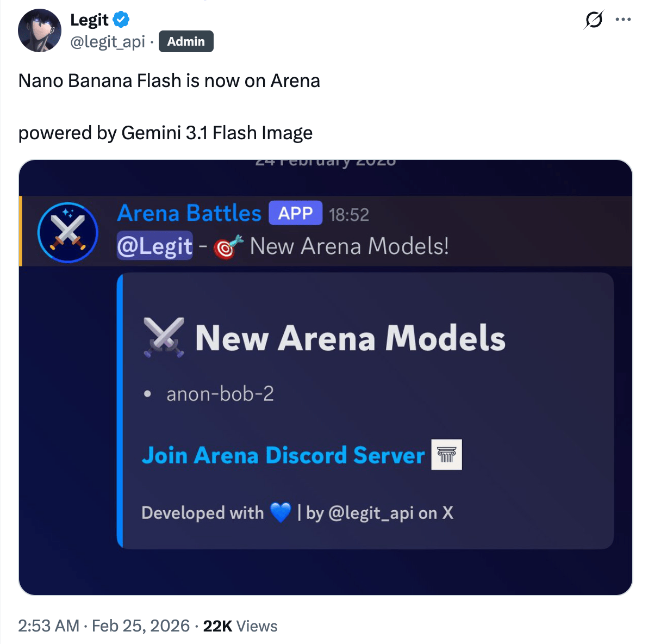Click the @Legit mention highlight

click(155, 246)
